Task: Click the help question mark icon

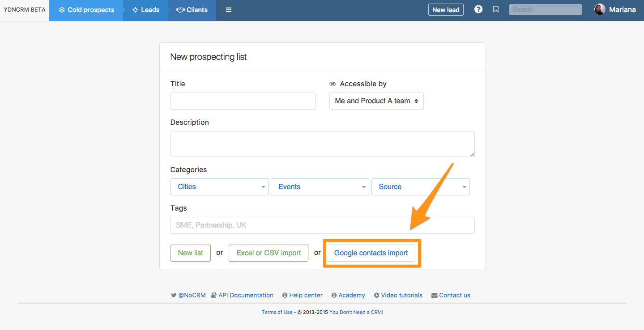Action: 478,9
